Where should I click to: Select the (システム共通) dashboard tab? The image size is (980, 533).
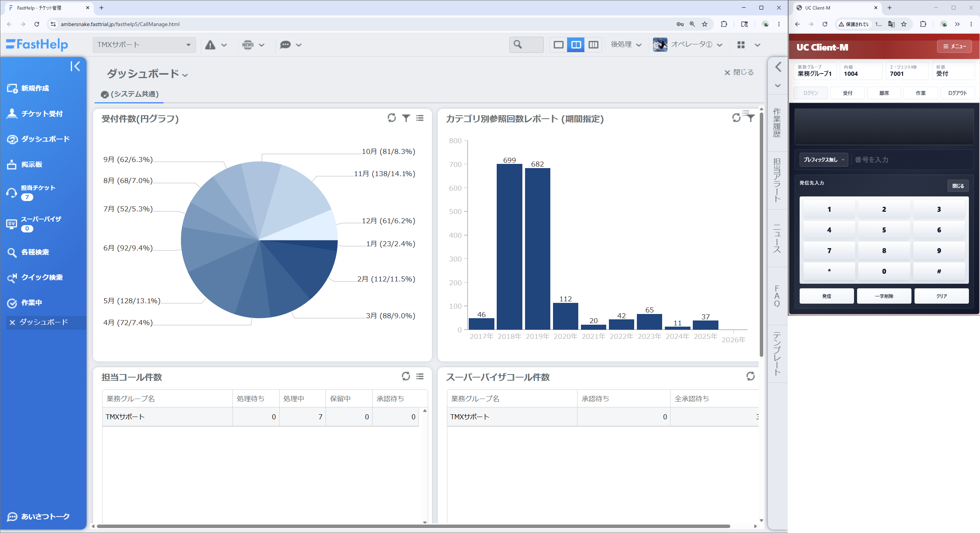129,94
